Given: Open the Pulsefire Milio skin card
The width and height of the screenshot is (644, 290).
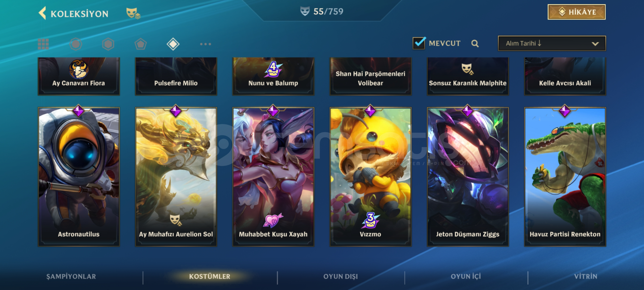Looking at the screenshot, I should pos(176,76).
